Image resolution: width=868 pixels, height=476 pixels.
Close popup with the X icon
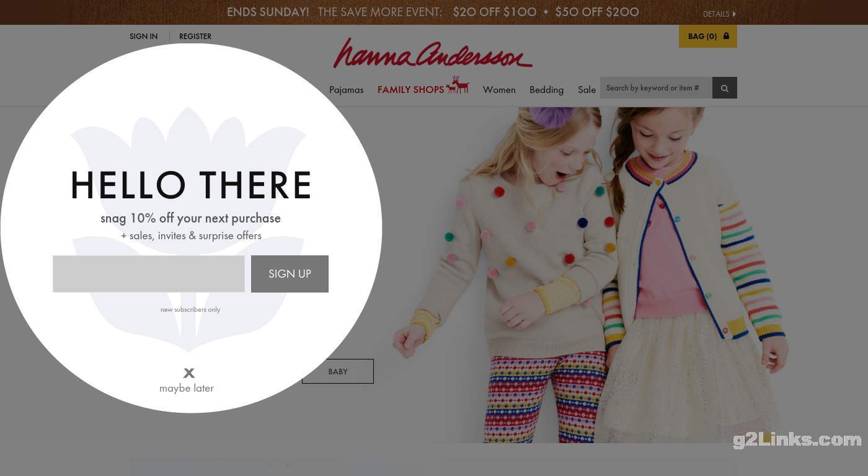coord(189,372)
